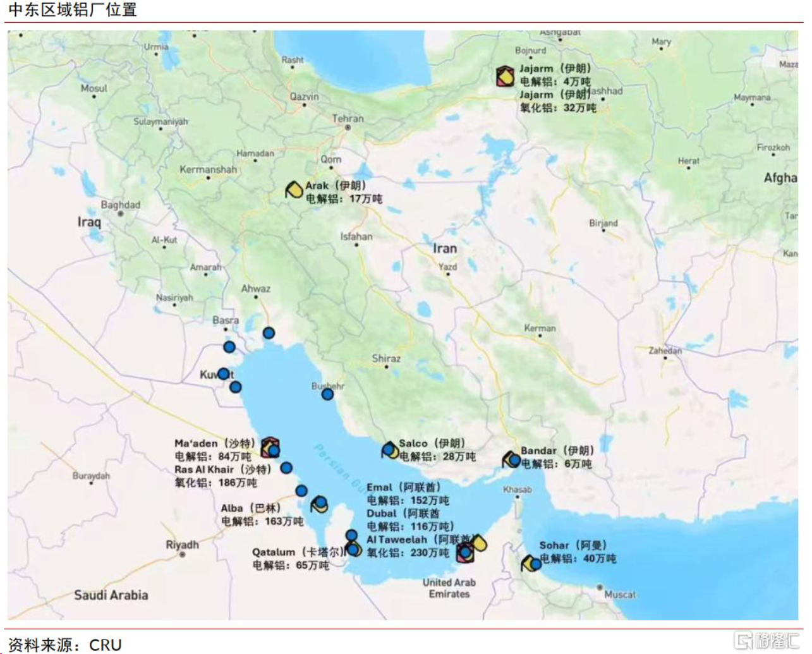Select the Bandar smelter marker

coord(511,459)
